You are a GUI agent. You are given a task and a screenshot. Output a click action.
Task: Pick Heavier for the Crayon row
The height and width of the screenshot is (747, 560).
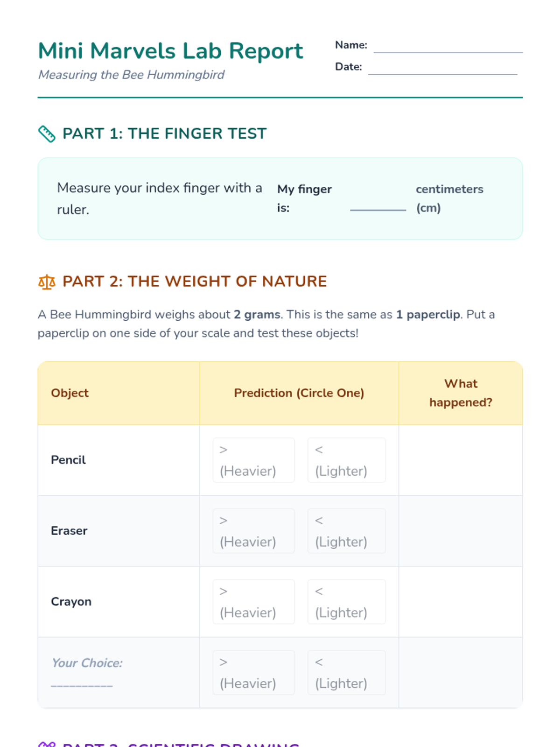click(253, 602)
